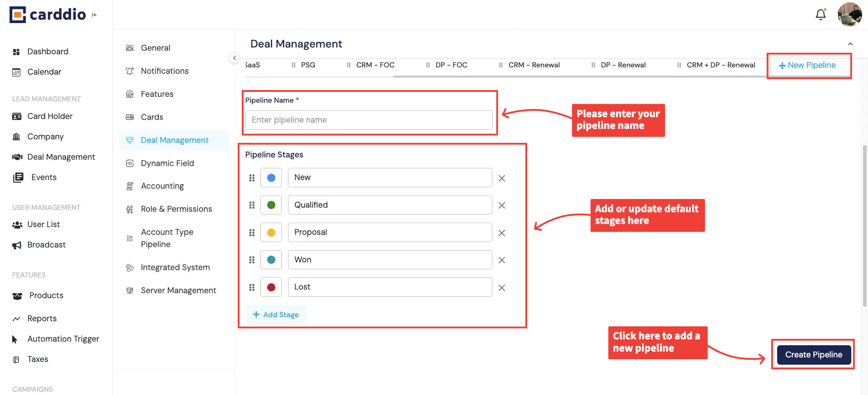Open Dashboard from the sidebar
This screenshot has width=868, height=395.
pyautogui.click(x=47, y=52)
